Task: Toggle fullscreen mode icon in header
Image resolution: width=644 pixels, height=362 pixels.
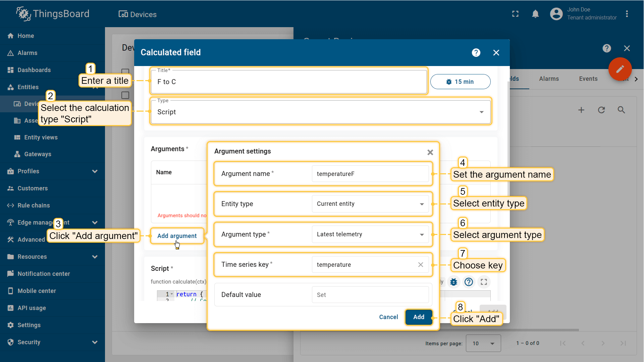Action: tap(515, 14)
